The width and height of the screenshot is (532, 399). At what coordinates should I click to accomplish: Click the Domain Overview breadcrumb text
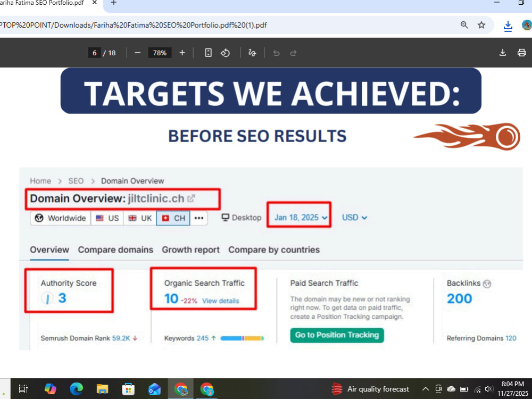click(132, 181)
